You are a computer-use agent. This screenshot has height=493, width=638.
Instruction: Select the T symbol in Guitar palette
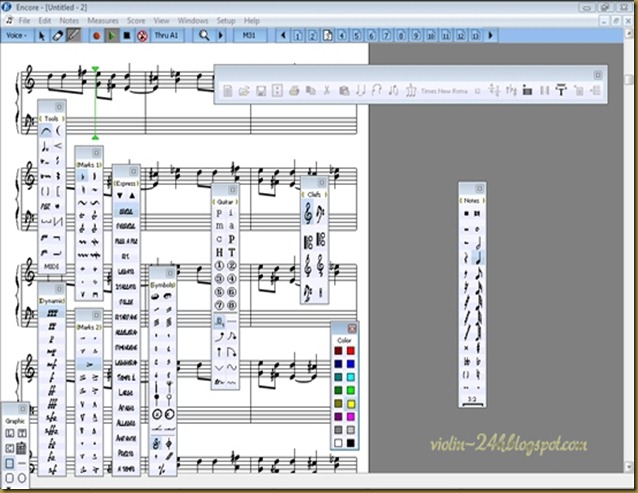pyautogui.click(x=232, y=253)
